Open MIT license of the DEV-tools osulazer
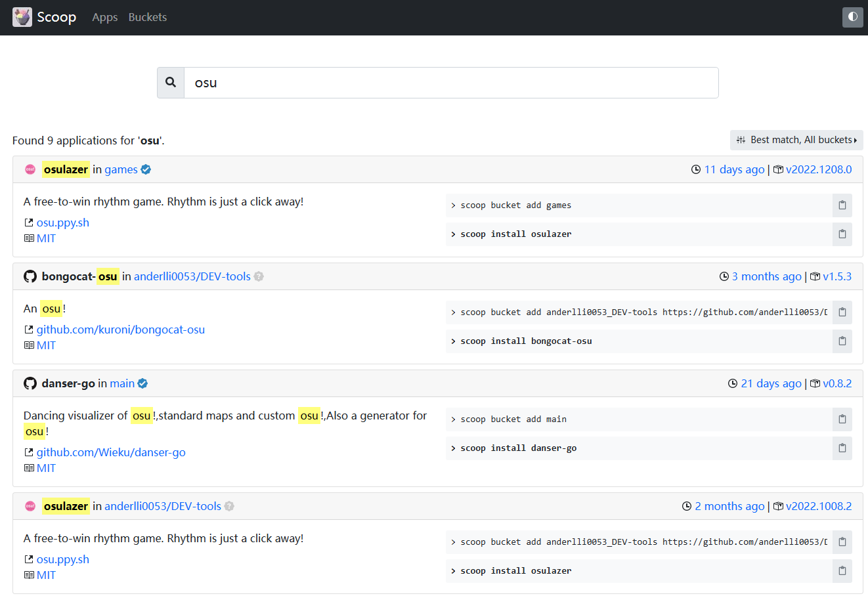868x598 pixels. coord(46,575)
